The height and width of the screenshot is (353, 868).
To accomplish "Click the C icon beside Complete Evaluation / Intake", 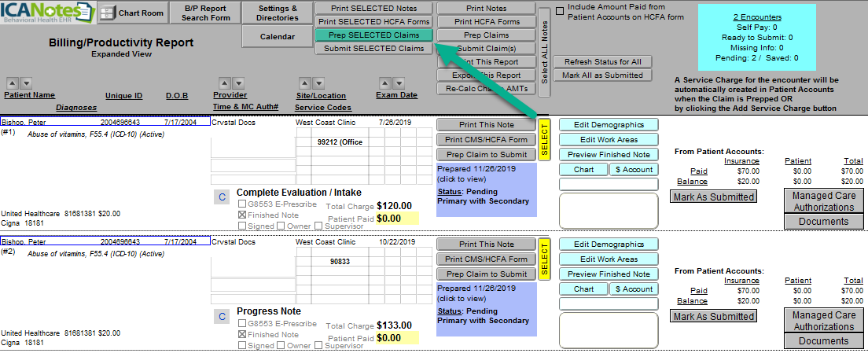I will click(x=222, y=197).
